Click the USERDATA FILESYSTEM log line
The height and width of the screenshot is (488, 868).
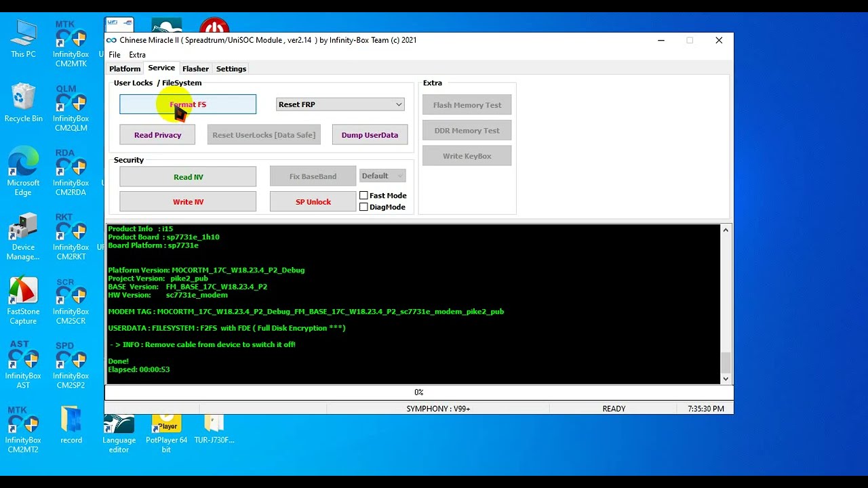226,328
